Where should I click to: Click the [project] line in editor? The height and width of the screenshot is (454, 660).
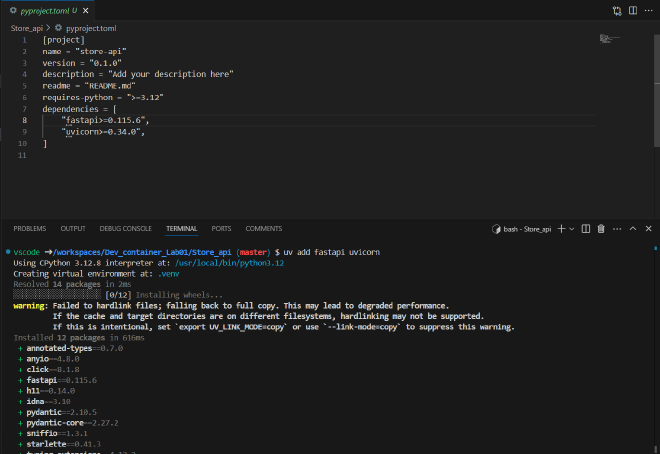[x=64, y=40]
